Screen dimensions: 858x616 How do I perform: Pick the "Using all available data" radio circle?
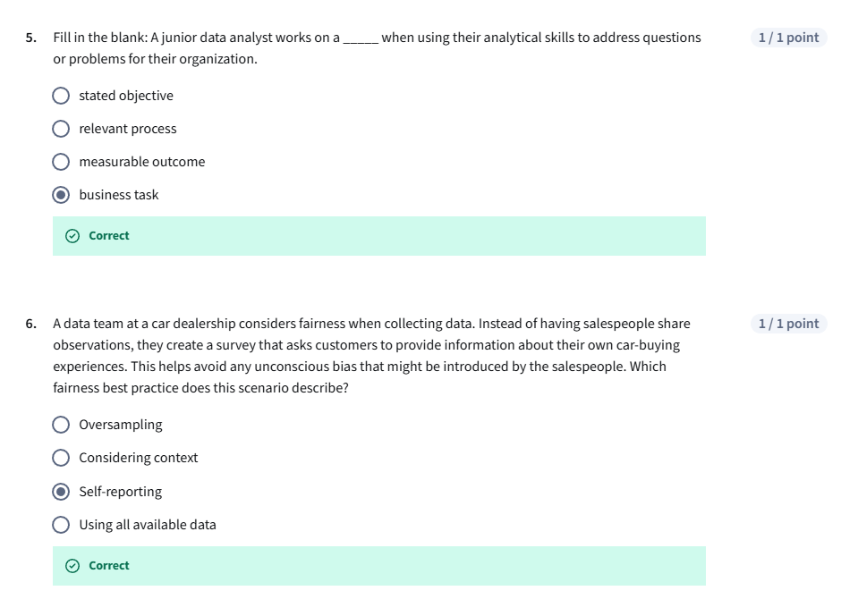tap(61, 525)
